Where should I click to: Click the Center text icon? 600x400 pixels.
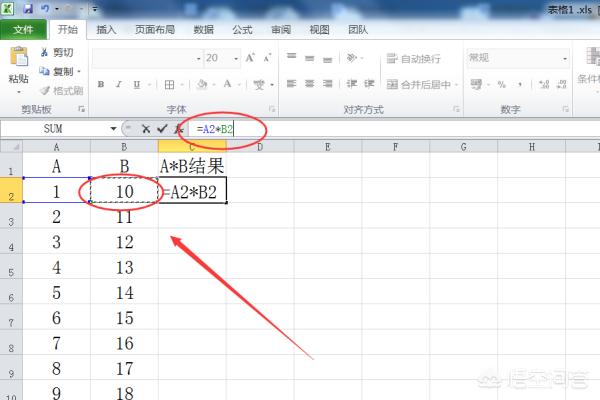tap(310, 83)
